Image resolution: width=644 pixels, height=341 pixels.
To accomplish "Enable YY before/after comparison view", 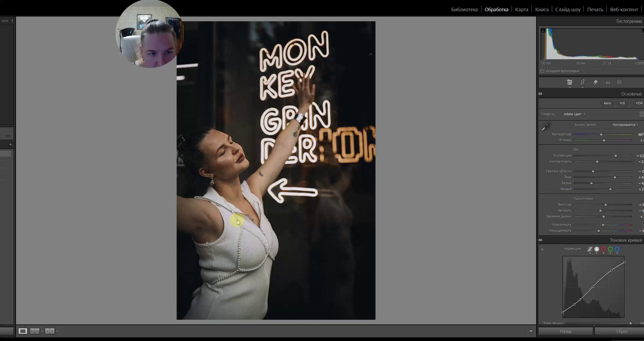I will [50, 331].
